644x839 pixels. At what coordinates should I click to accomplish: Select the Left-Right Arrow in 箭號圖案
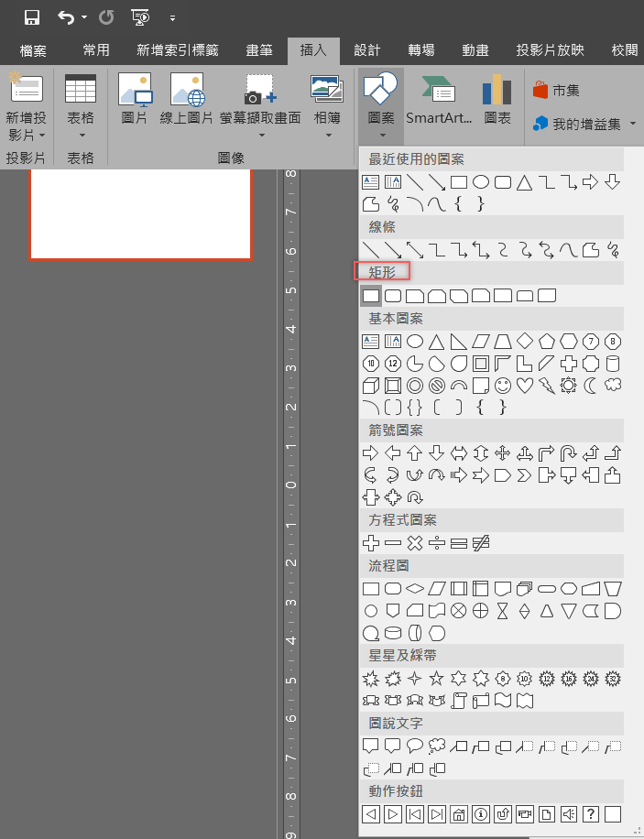coord(459,453)
